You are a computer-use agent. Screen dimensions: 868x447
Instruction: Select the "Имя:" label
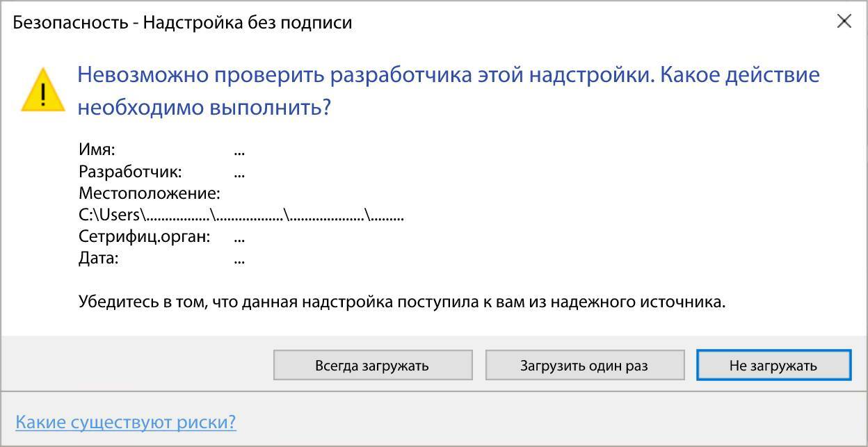click(x=97, y=149)
